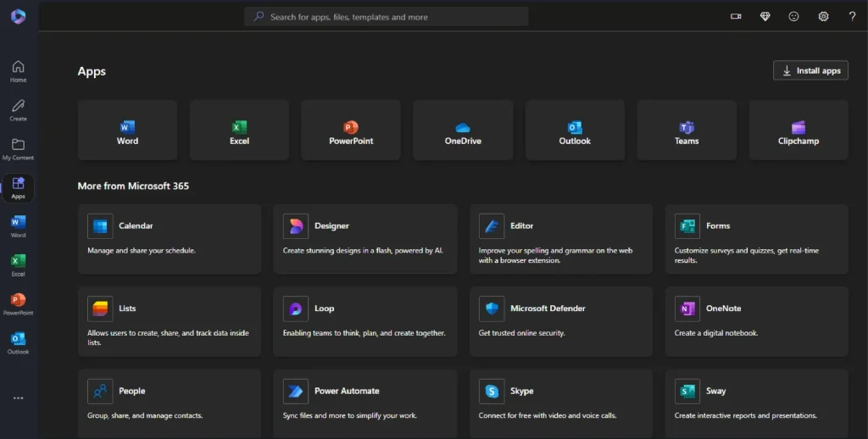Click 'Create interactive reports and presentations.' text
Viewport: 868px width, 439px height.
746,415
